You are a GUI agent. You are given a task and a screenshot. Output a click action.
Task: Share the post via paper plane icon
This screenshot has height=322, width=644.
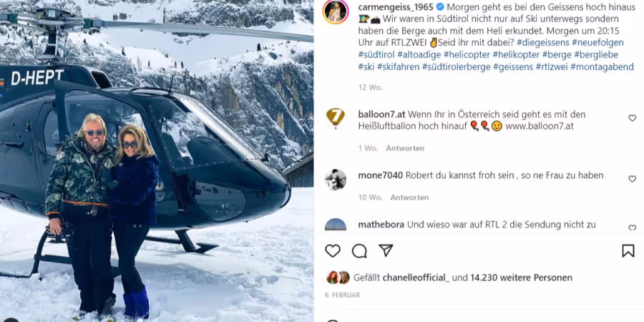386,250
